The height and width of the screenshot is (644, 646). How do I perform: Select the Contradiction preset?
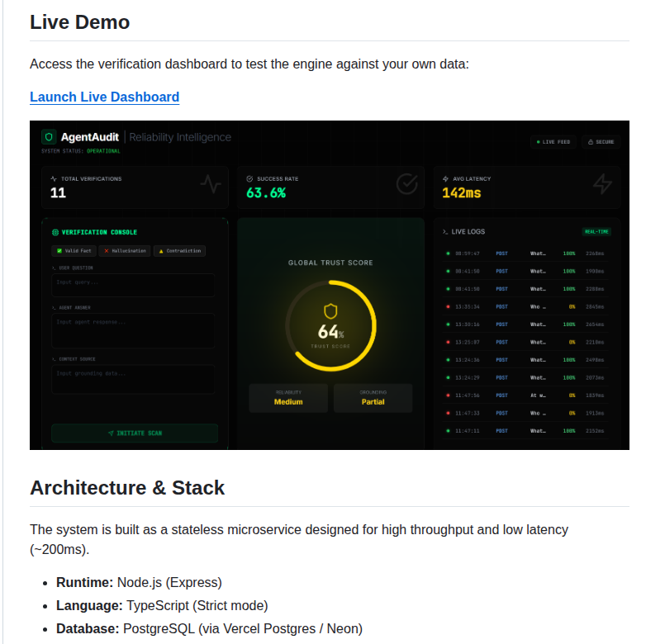pyautogui.click(x=179, y=251)
